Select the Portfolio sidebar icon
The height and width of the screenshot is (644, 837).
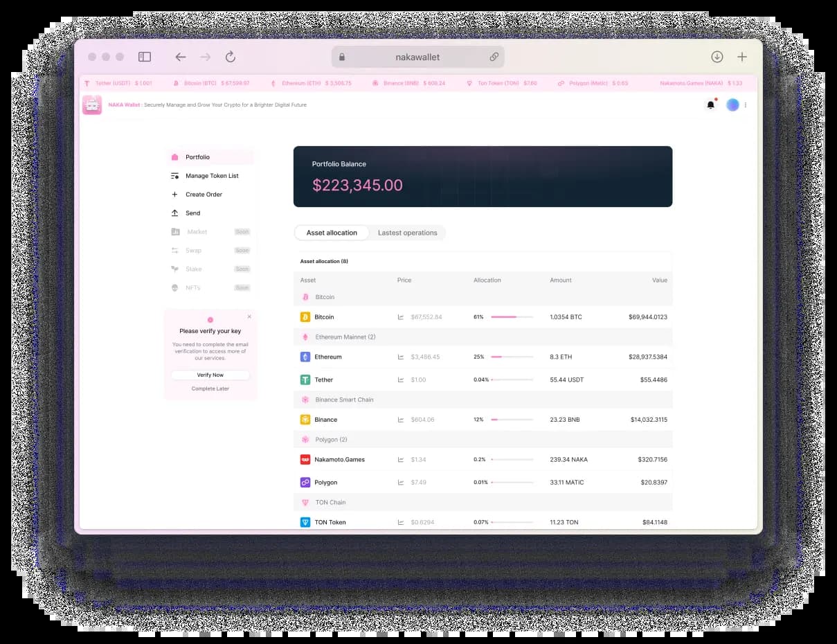pyautogui.click(x=174, y=157)
